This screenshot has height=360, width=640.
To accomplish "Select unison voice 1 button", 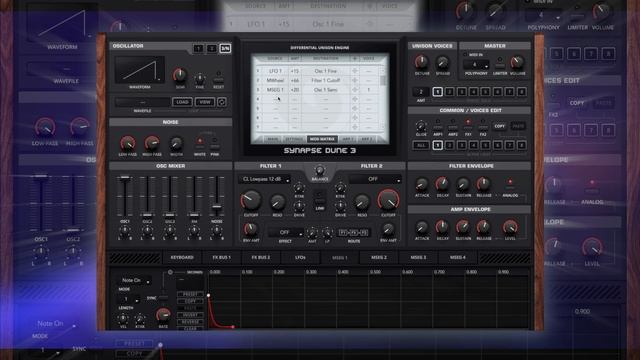I will pyautogui.click(x=437, y=92).
